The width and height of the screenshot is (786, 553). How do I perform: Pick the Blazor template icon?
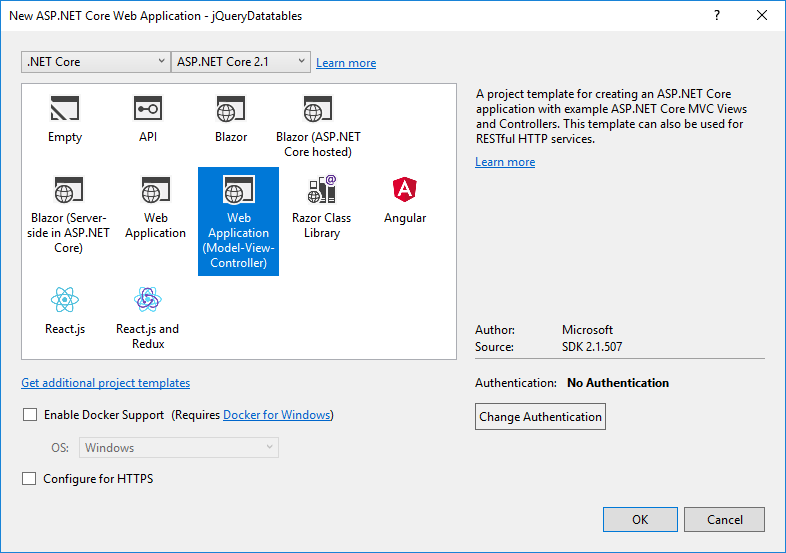click(231, 109)
